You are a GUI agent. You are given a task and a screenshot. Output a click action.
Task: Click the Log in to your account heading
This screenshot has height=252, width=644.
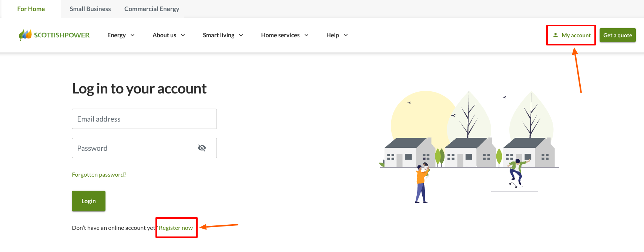pyautogui.click(x=139, y=89)
